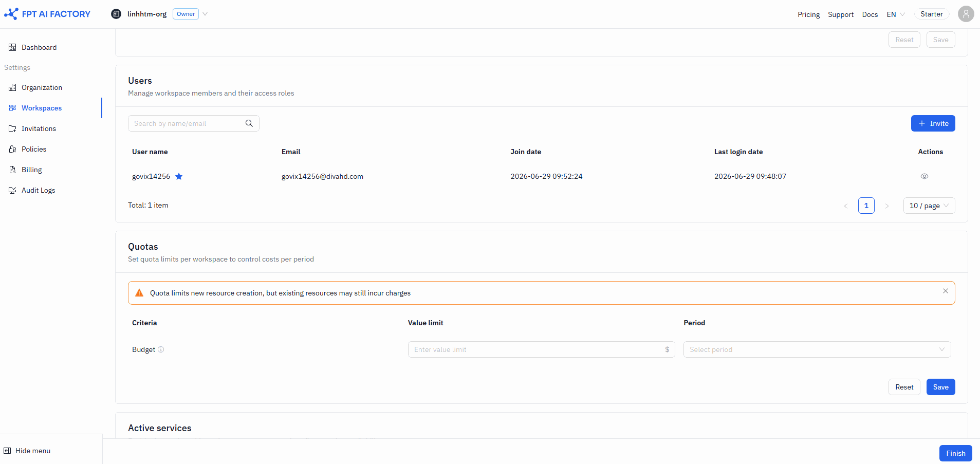Image resolution: width=980 pixels, height=464 pixels.
Task: Dismiss the quota warning alert
Action: coord(945,291)
